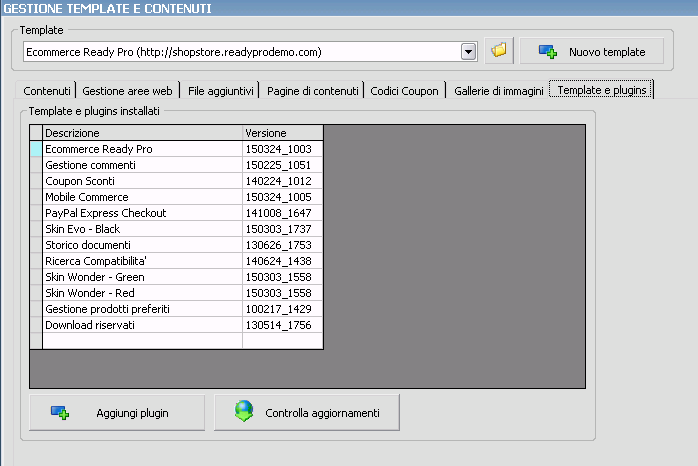Open the Gestione aree web tab

point(127,90)
